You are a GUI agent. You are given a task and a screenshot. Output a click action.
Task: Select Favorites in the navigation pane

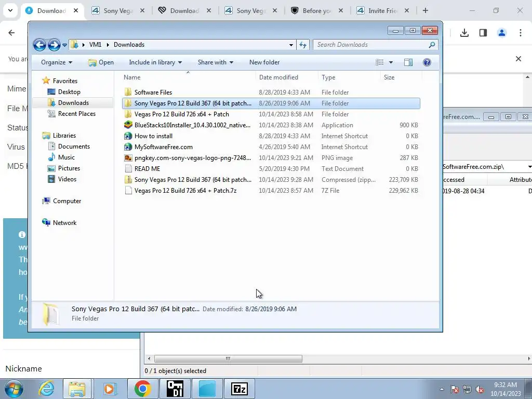[x=65, y=81]
